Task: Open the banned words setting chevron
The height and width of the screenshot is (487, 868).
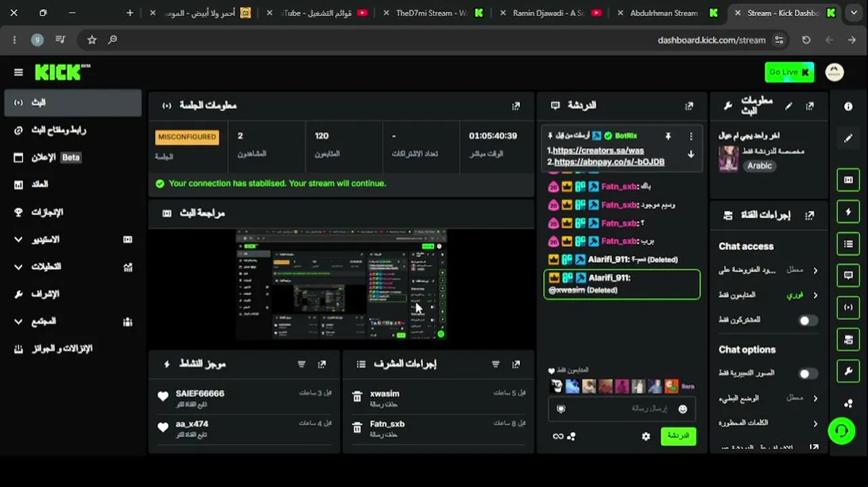Action: click(815, 423)
